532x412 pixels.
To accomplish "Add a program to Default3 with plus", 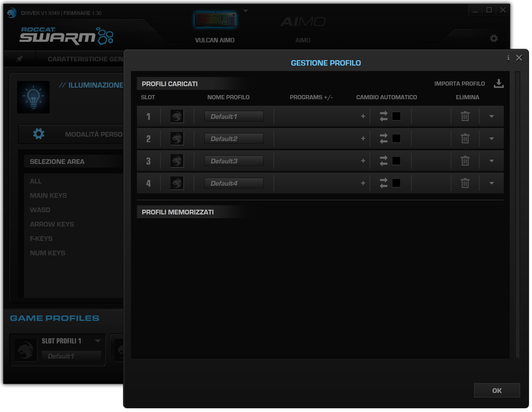I will coord(363,161).
